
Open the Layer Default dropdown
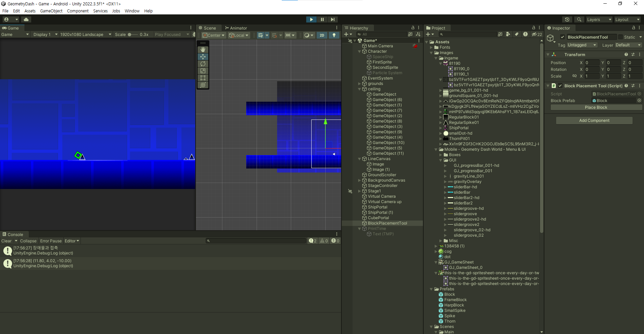pos(628,45)
